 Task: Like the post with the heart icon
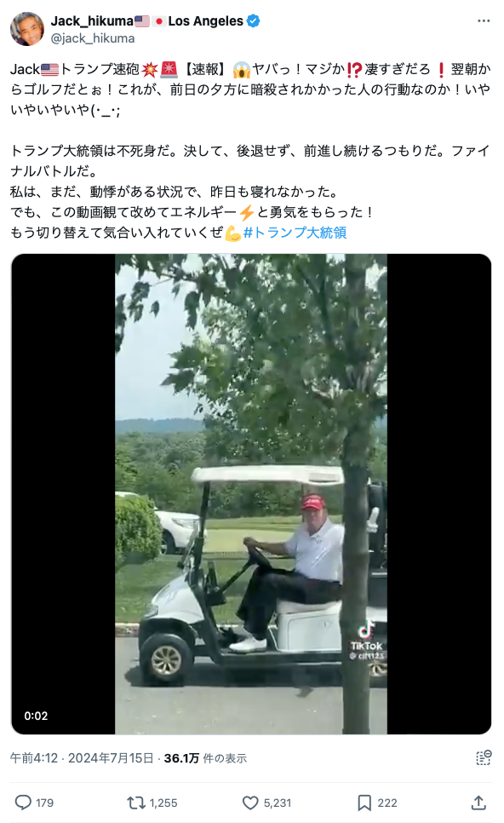coord(250,802)
